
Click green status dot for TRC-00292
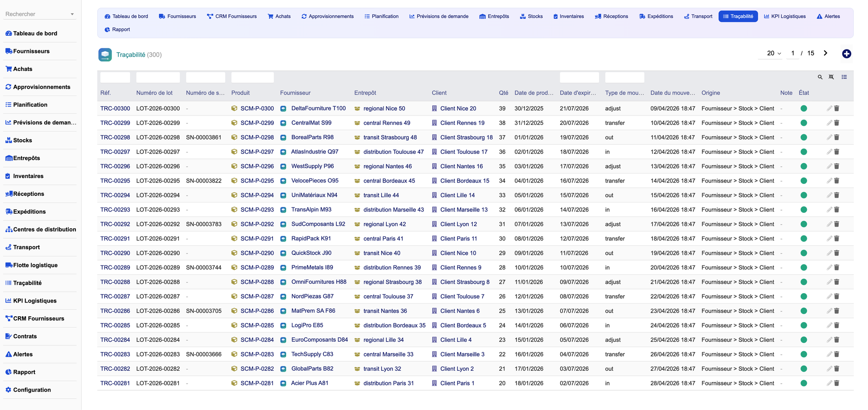[804, 224]
